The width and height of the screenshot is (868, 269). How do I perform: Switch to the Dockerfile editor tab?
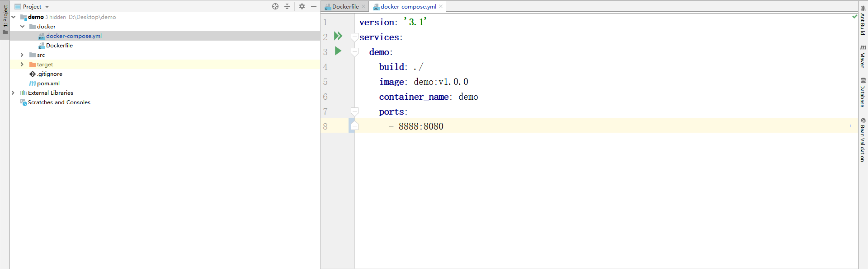coord(345,7)
